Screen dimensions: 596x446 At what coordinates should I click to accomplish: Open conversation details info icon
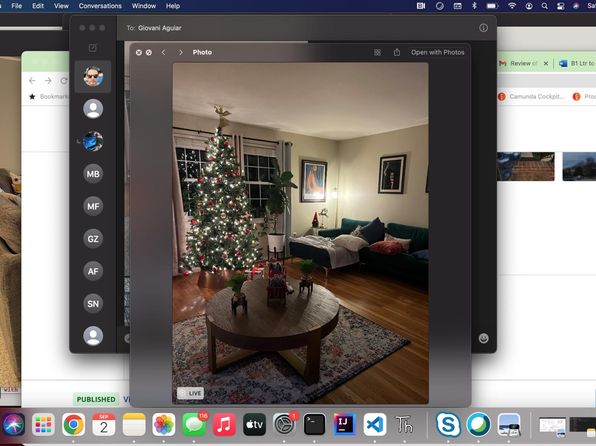point(483,28)
